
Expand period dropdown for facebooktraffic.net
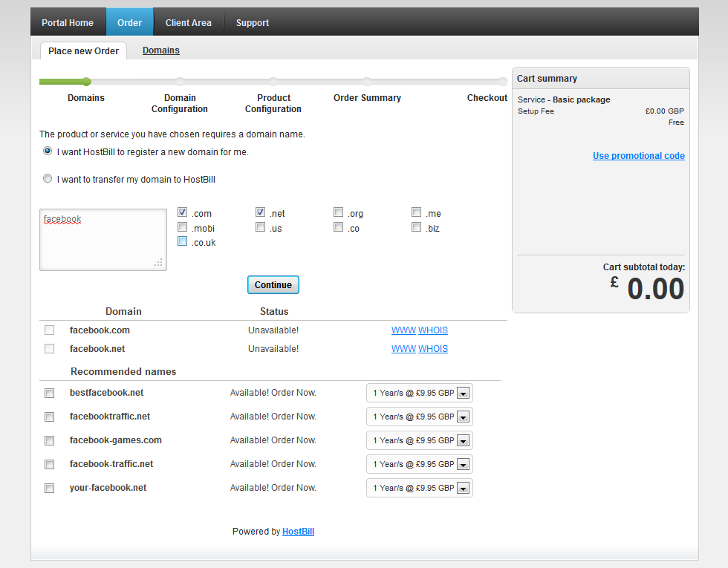[x=419, y=417]
